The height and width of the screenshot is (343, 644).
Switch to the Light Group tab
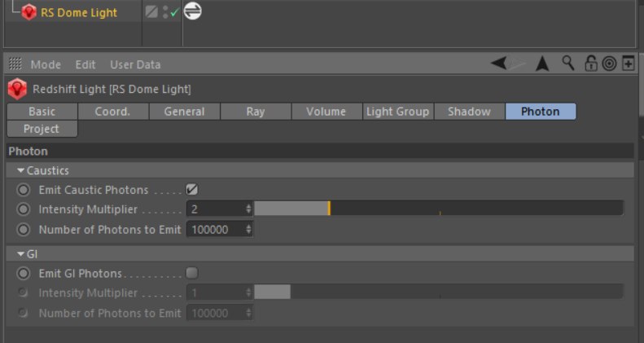tap(398, 112)
